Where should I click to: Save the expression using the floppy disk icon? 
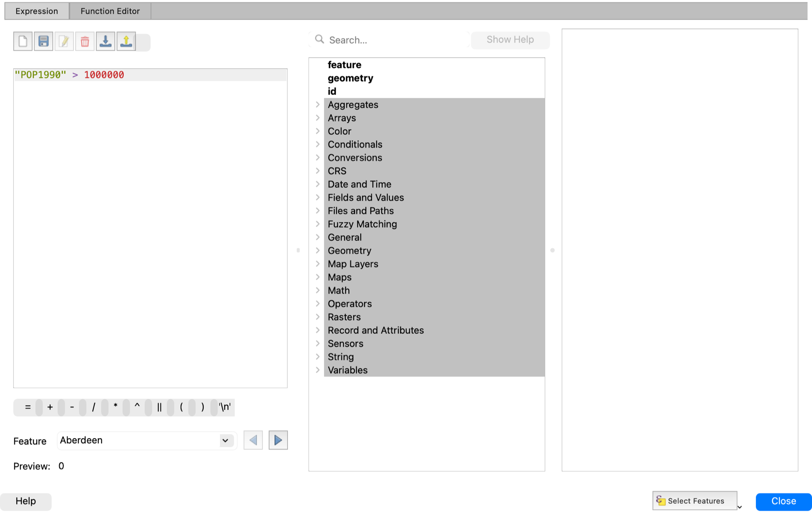pyautogui.click(x=43, y=41)
